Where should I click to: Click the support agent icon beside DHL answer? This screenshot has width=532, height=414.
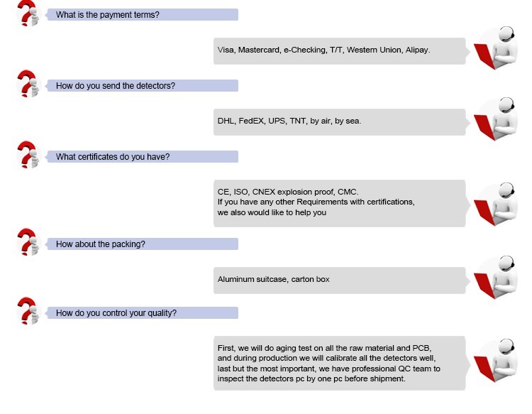(496, 119)
